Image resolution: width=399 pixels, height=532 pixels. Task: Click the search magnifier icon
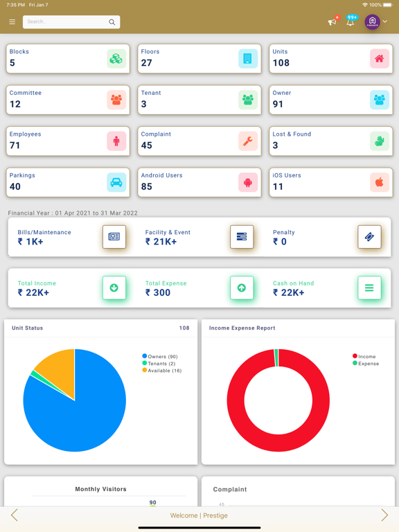click(x=112, y=22)
